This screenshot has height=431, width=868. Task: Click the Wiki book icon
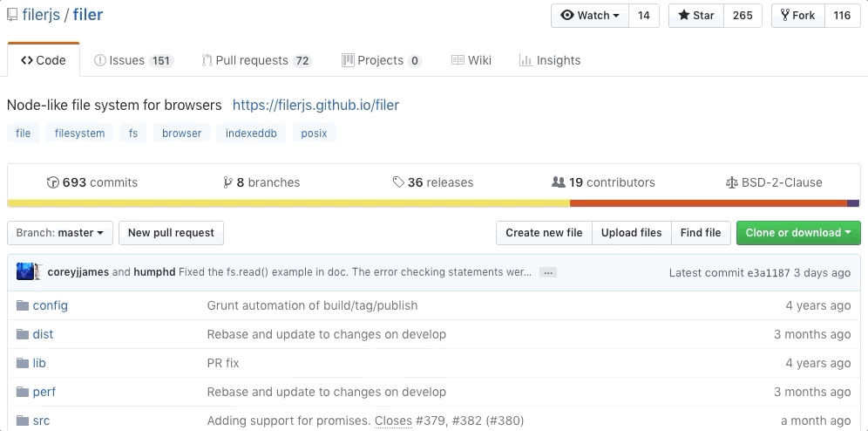point(458,60)
